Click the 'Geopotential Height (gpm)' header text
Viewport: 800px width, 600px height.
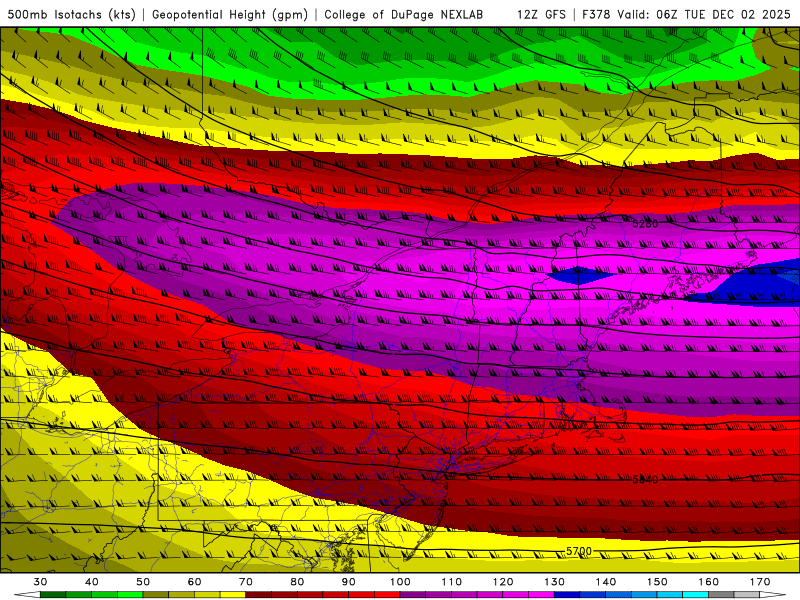tap(230, 14)
